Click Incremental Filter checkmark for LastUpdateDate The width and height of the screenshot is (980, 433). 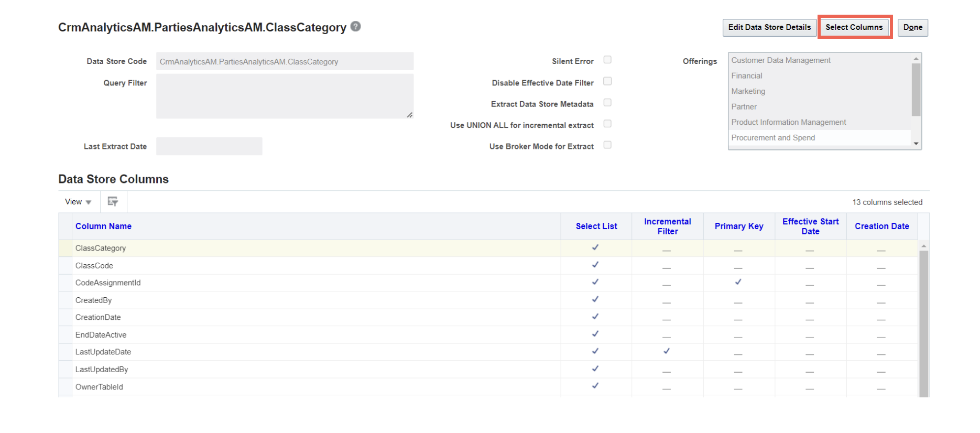click(667, 351)
